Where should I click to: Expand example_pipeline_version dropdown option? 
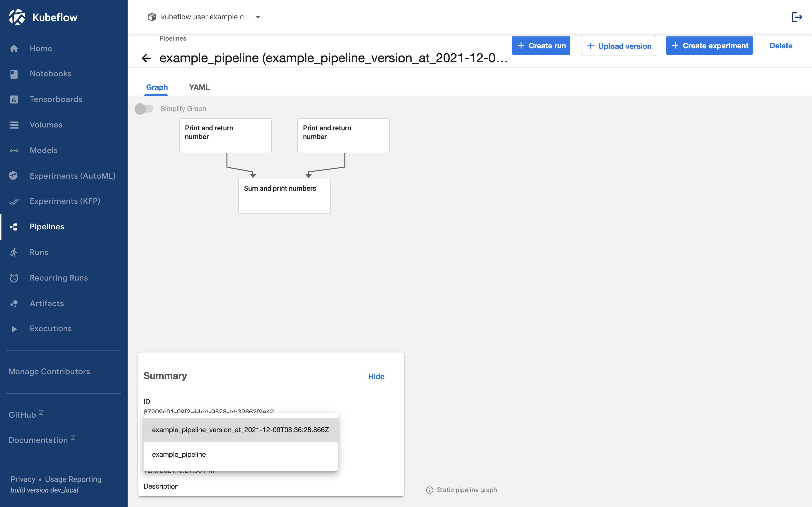click(x=240, y=429)
